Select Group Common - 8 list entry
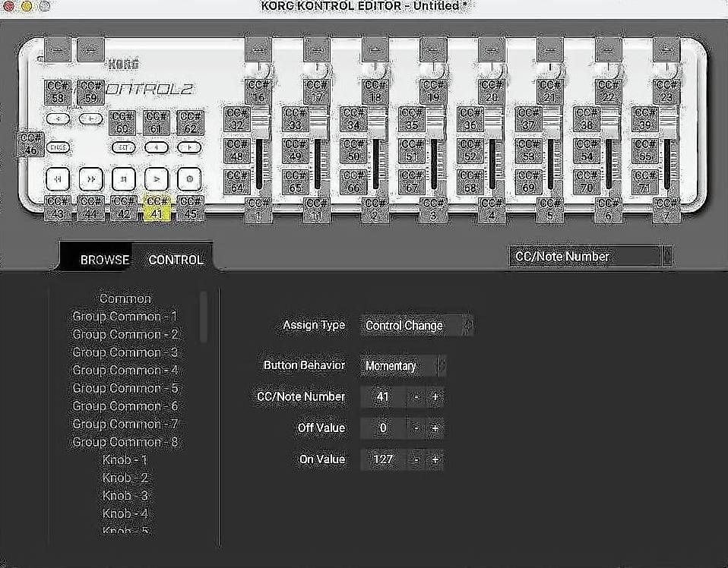 tap(125, 442)
